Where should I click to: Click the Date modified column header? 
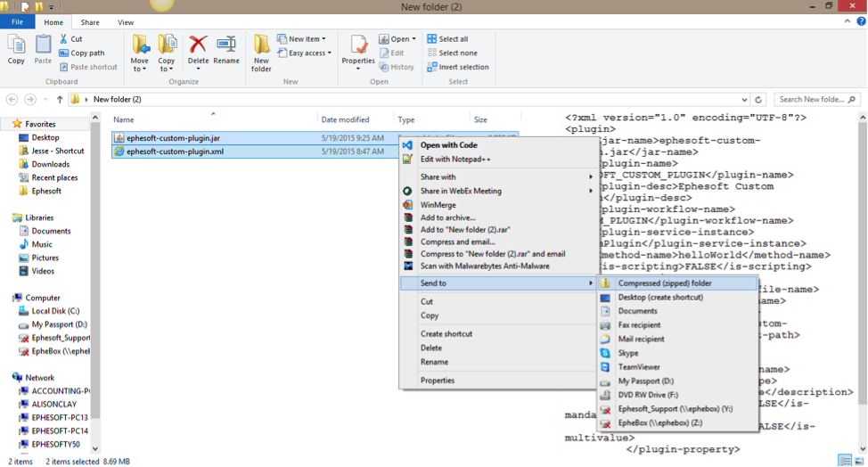pyautogui.click(x=345, y=119)
